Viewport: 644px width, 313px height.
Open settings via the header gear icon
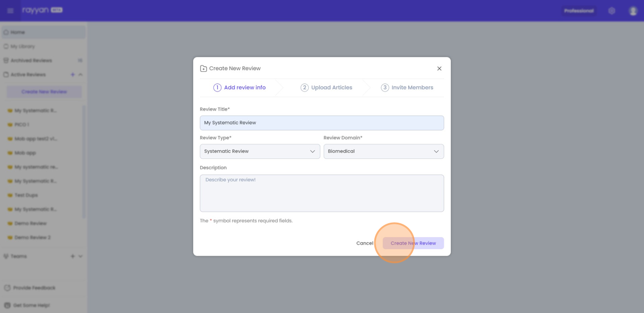coord(612,11)
